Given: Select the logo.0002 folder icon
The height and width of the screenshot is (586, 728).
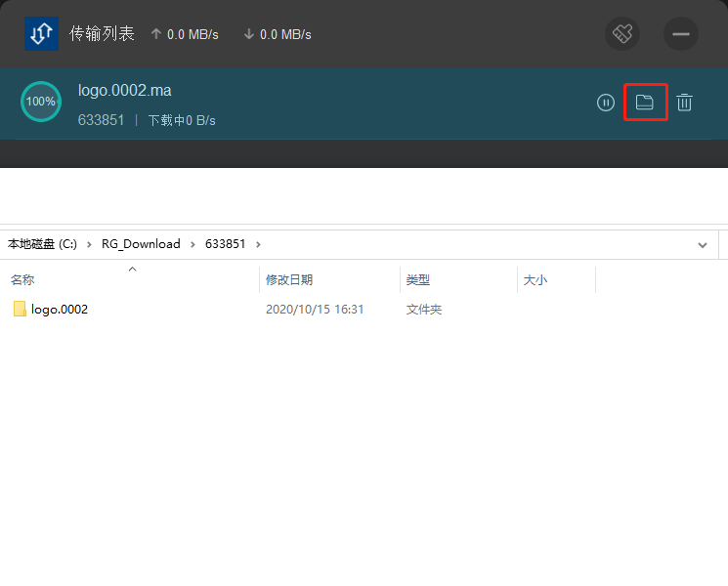Looking at the screenshot, I should click(x=20, y=309).
